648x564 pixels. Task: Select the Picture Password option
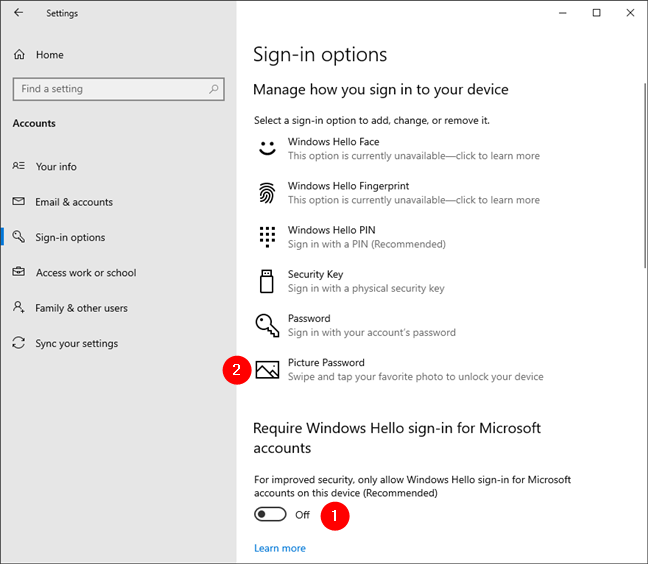[399, 369]
